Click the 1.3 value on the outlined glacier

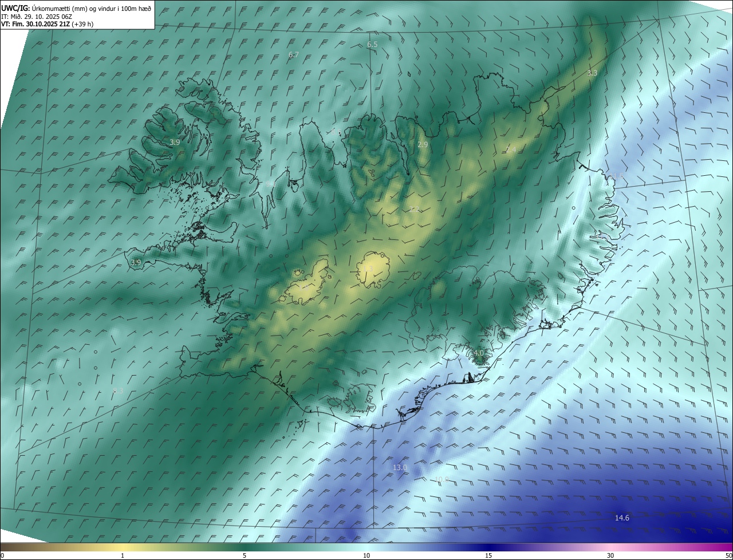click(x=368, y=269)
